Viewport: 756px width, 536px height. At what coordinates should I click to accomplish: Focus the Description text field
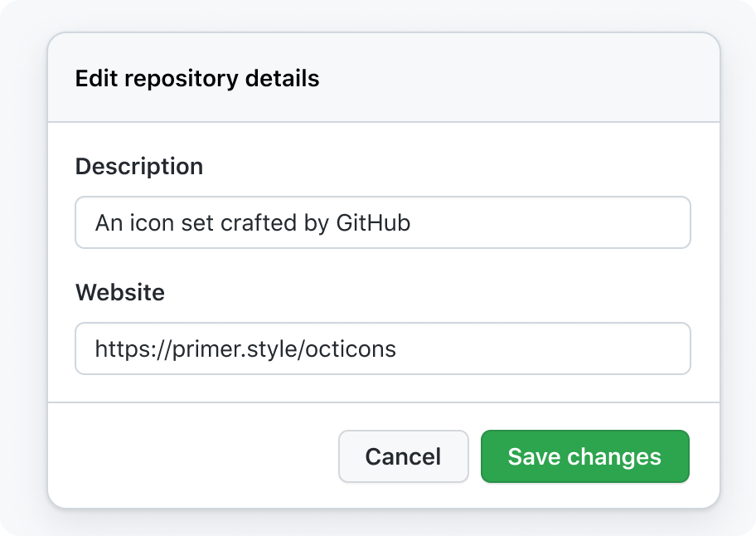(383, 222)
